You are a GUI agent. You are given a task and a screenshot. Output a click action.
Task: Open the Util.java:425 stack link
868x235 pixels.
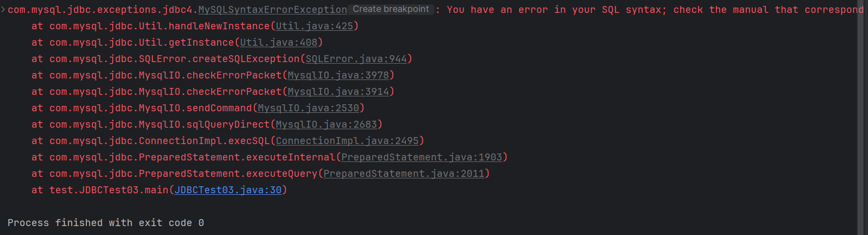[x=314, y=26]
